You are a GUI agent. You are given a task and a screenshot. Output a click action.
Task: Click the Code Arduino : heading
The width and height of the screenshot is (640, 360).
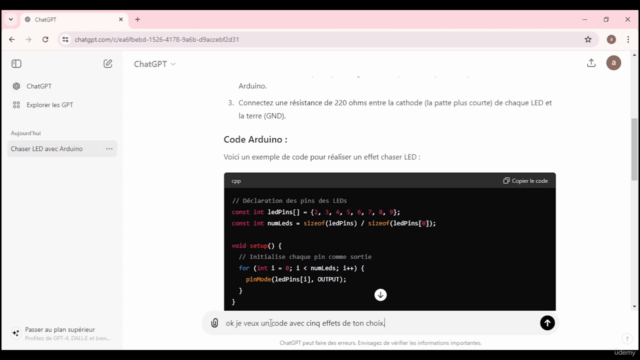point(256,140)
